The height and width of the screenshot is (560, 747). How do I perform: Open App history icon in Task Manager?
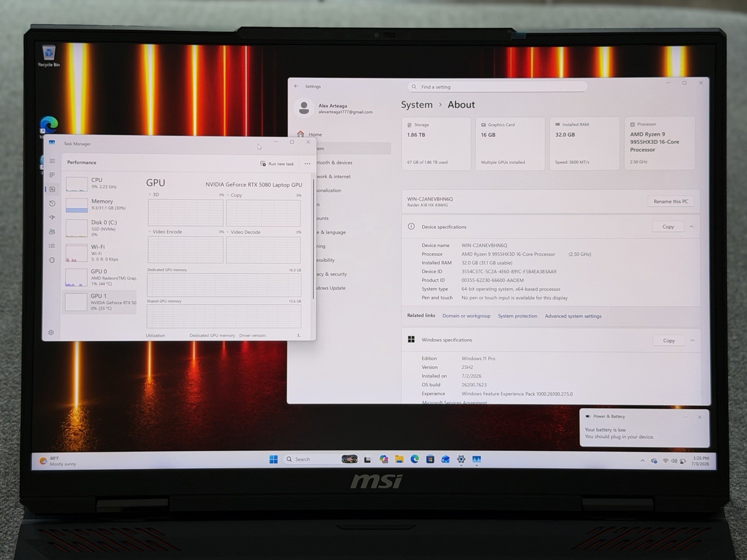52,203
